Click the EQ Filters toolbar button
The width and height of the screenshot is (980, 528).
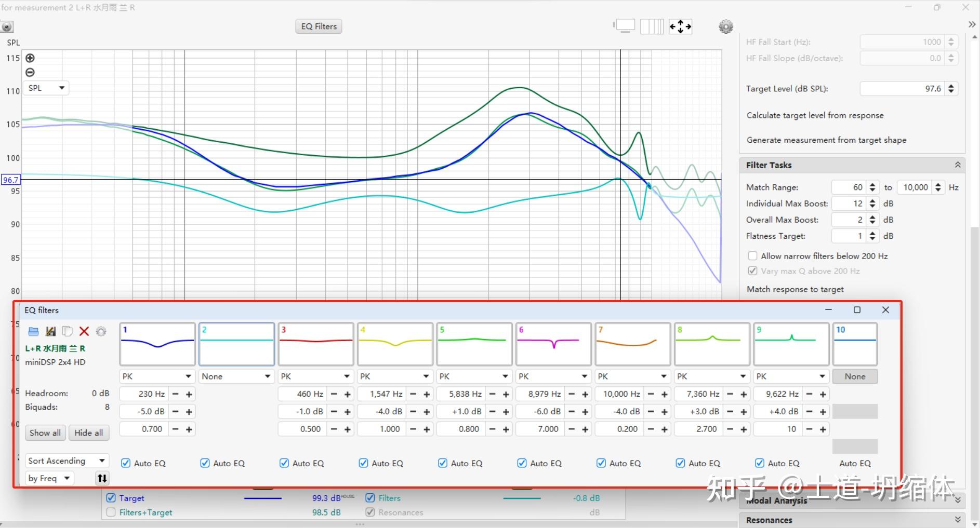click(319, 26)
